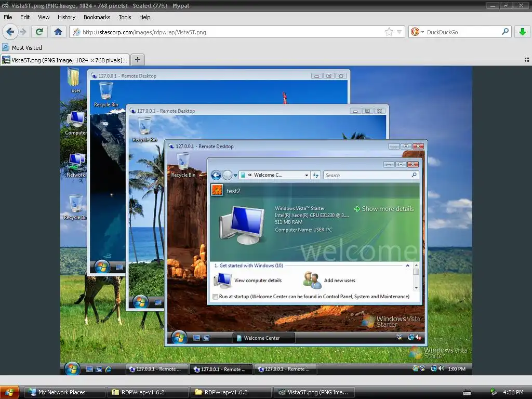The image size is (532, 399).
Task: Click the user folder desktop icon
Action: point(75,80)
